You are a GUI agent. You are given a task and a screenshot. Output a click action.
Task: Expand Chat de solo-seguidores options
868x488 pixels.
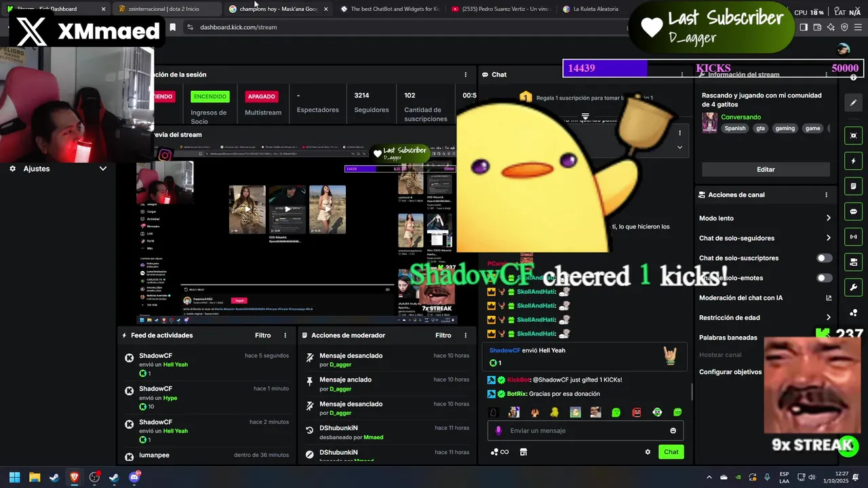829,238
